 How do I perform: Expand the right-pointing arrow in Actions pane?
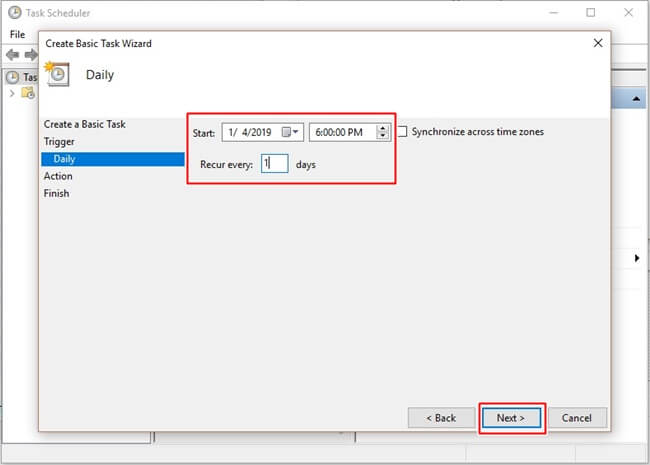point(637,258)
